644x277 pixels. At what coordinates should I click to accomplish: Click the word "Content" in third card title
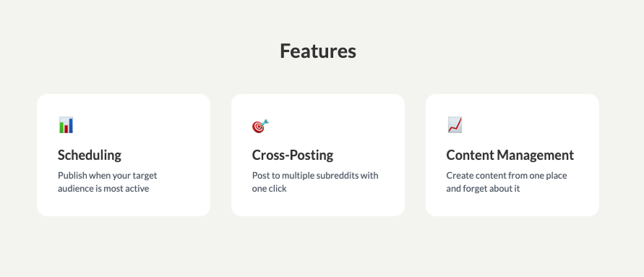(471, 155)
